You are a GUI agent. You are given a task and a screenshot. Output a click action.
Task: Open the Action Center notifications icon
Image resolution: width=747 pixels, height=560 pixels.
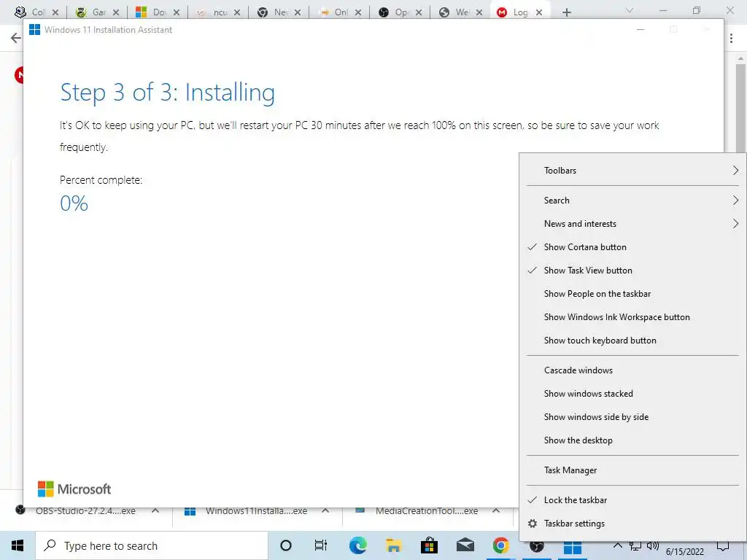pos(723,546)
